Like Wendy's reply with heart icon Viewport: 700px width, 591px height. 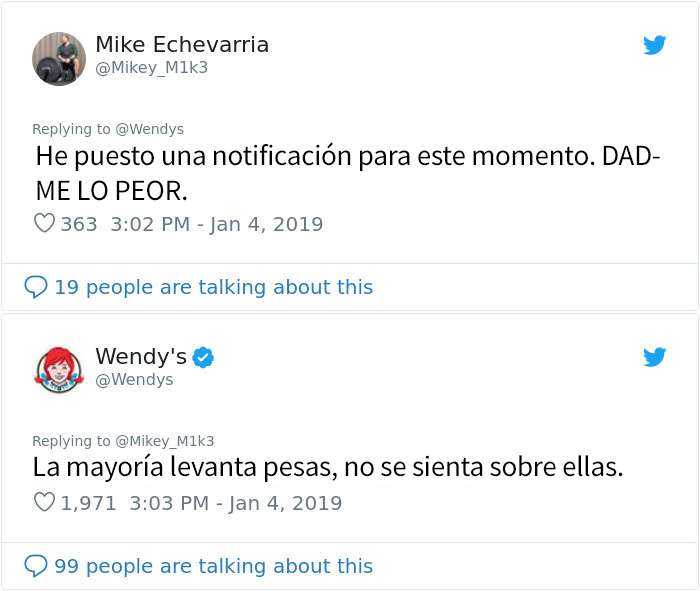(x=44, y=503)
